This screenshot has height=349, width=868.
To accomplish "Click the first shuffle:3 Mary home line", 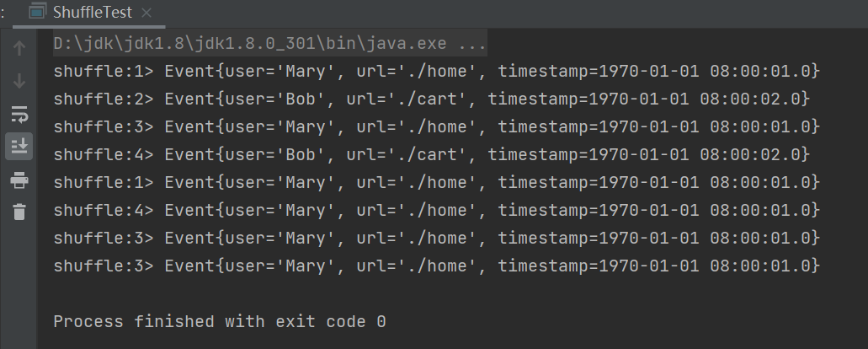I will 435,126.
